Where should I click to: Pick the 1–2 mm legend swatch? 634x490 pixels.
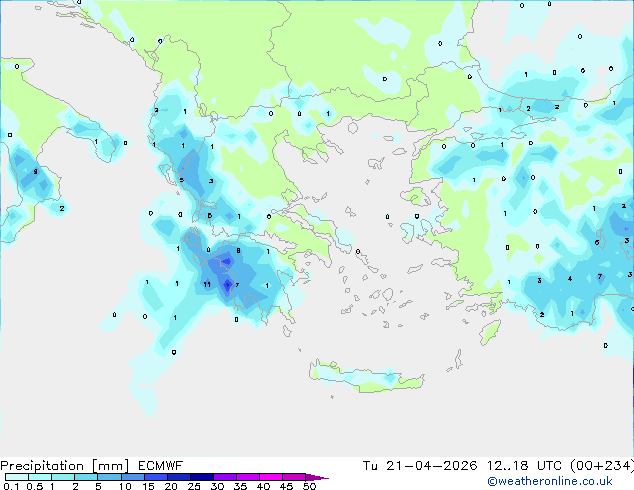point(63,477)
